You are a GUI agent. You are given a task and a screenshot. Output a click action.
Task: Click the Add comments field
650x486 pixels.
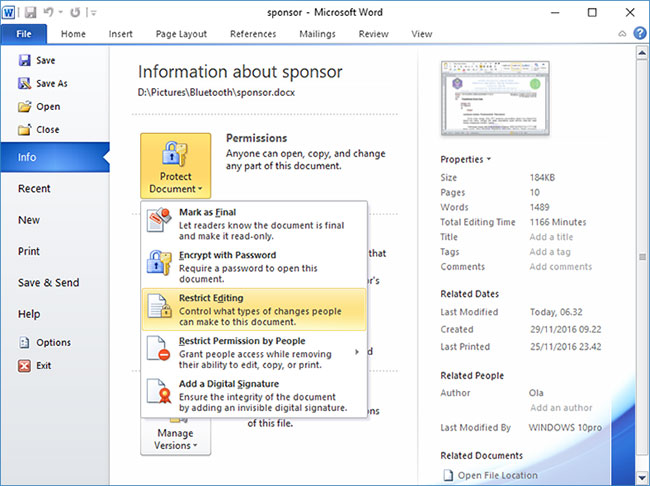pos(561,267)
